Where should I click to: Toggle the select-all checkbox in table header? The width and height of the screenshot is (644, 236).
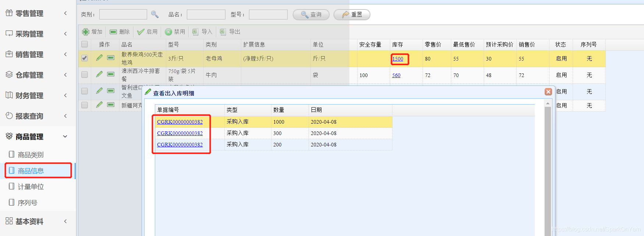coord(85,44)
